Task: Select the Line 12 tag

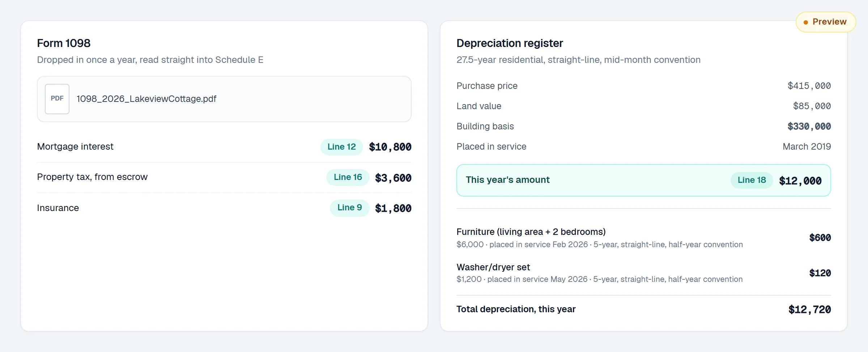Action: pos(341,147)
